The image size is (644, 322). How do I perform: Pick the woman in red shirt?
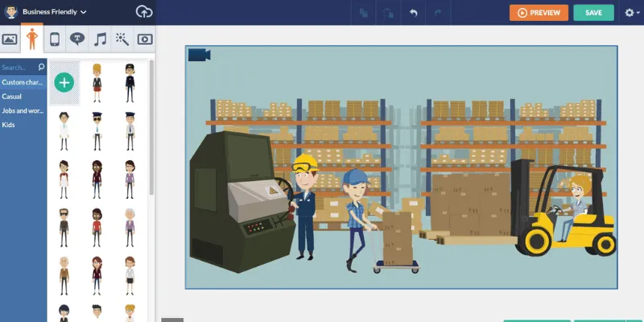click(x=97, y=228)
